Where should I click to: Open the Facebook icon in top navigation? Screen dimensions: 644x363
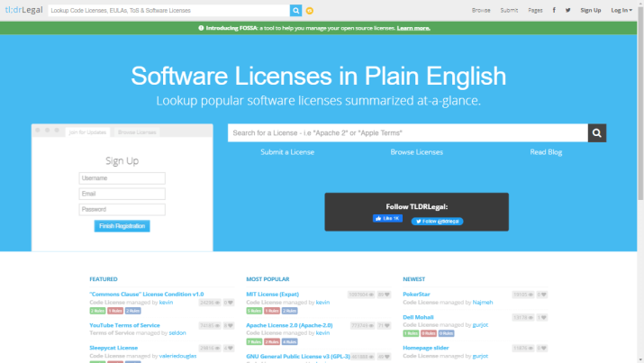coord(553,10)
